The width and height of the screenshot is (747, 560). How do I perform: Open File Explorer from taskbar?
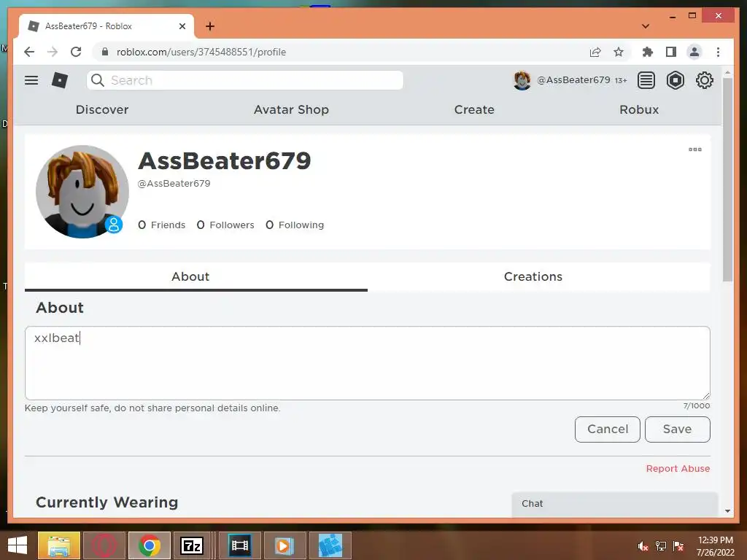click(x=58, y=545)
